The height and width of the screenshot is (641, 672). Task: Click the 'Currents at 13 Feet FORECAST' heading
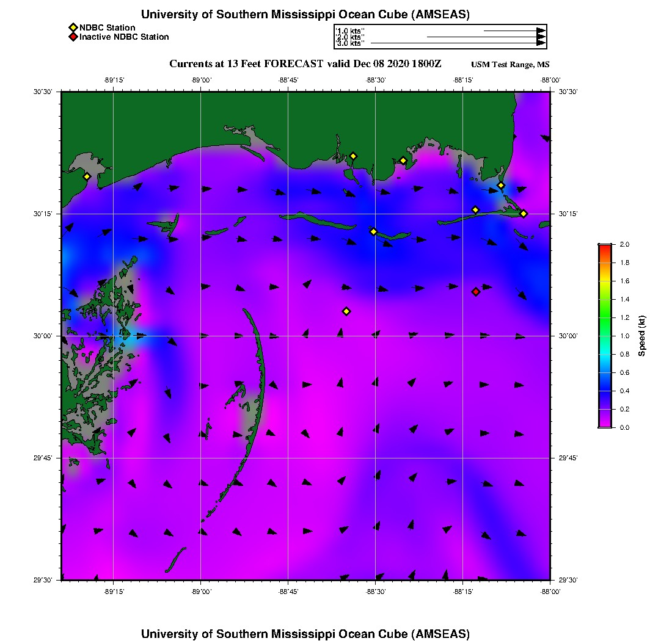(x=305, y=64)
